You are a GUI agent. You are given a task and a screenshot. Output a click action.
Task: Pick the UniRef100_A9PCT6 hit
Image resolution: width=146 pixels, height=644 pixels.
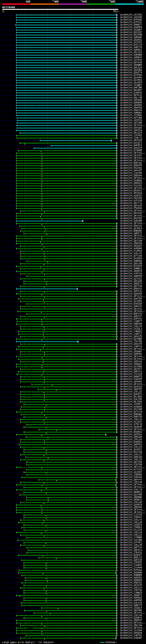pyautogui.click(x=131, y=47)
